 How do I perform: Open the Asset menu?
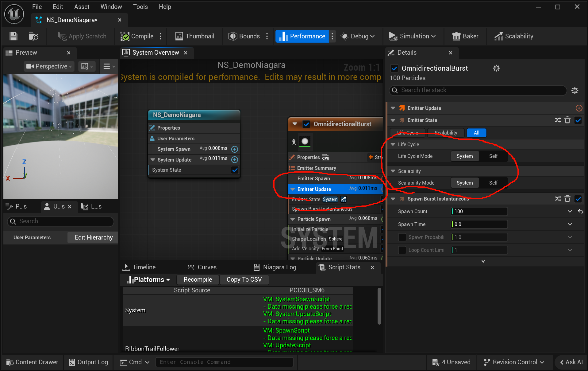click(x=82, y=7)
